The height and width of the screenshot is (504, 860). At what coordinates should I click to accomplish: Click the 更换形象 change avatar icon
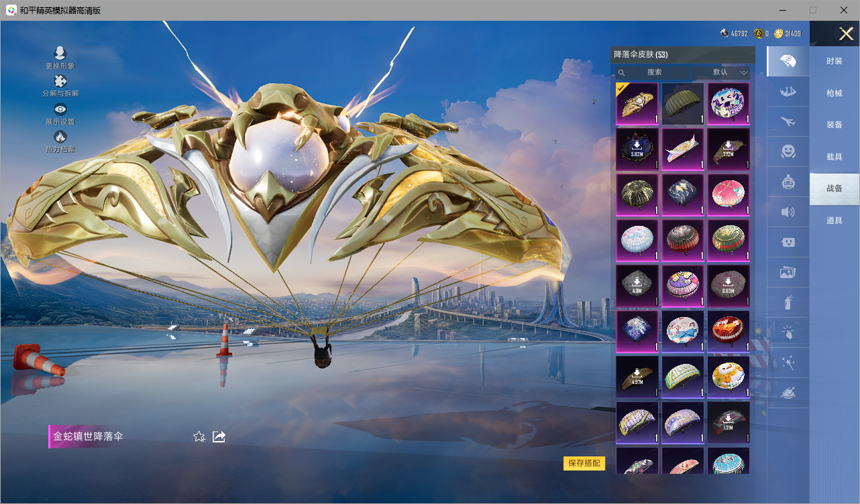tap(60, 53)
